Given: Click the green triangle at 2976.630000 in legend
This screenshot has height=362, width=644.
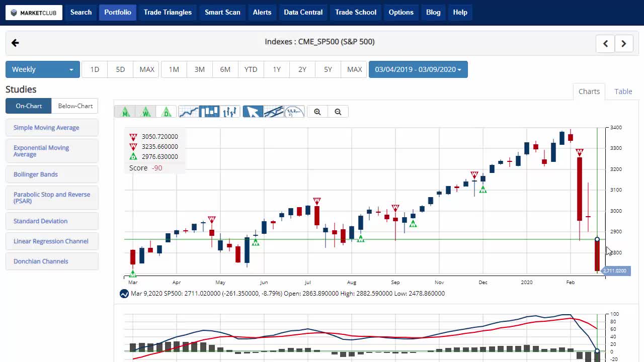Looking at the screenshot, I should click(x=133, y=157).
